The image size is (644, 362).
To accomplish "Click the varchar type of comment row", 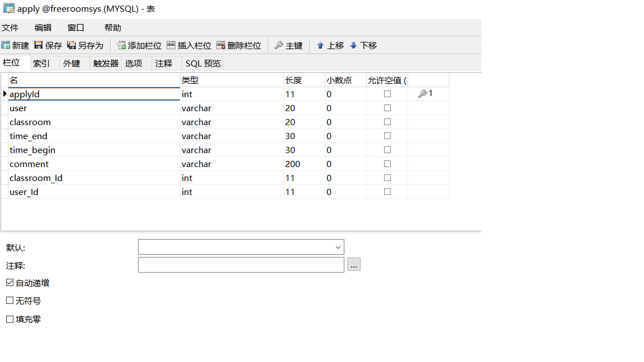I will point(232,164).
